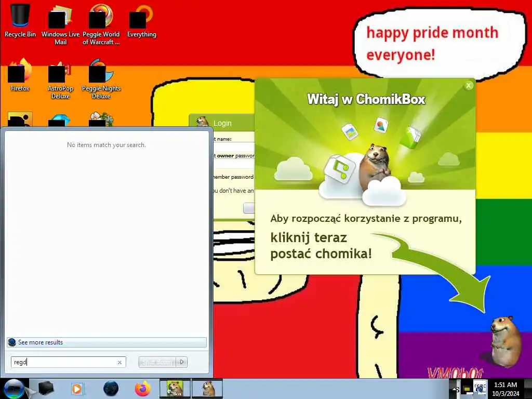Click the yellow tray icon near the clock
532x399 pixels.
(467, 389)
